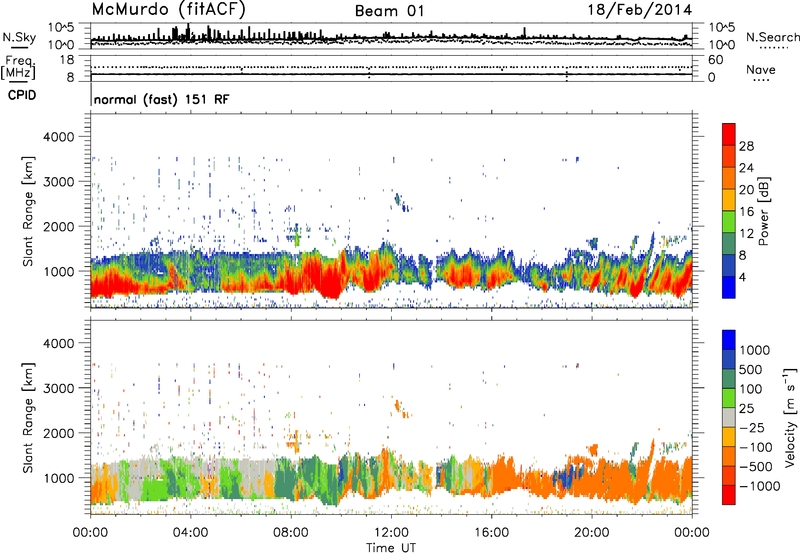Click the 100 tick on velocity colorbar
The image size is (800, 554).
coord(751,389)
